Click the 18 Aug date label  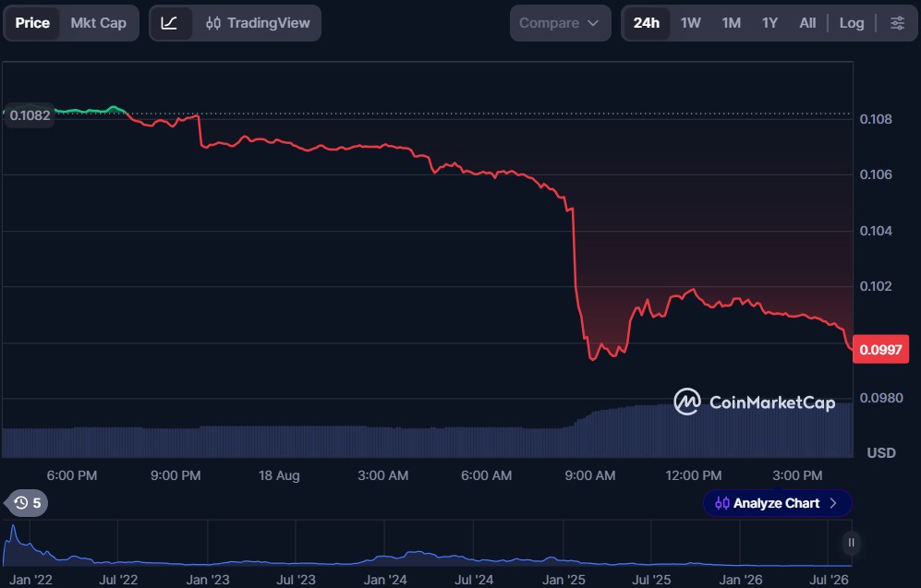[279, 475]
